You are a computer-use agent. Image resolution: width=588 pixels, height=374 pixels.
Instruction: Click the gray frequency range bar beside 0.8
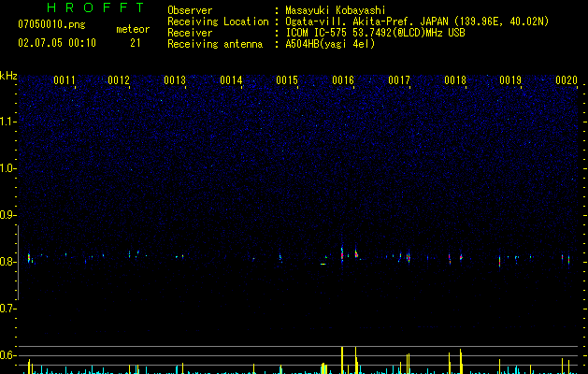coord(19,262)
